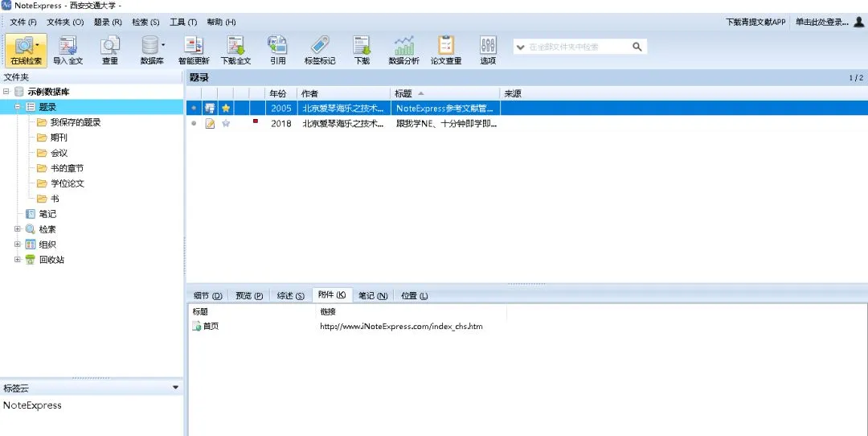Image resolution: width=868 pixels, height=436 pixels.
Task: Switch to the 位置 (L) tab
Action: (x=415, y=296)
